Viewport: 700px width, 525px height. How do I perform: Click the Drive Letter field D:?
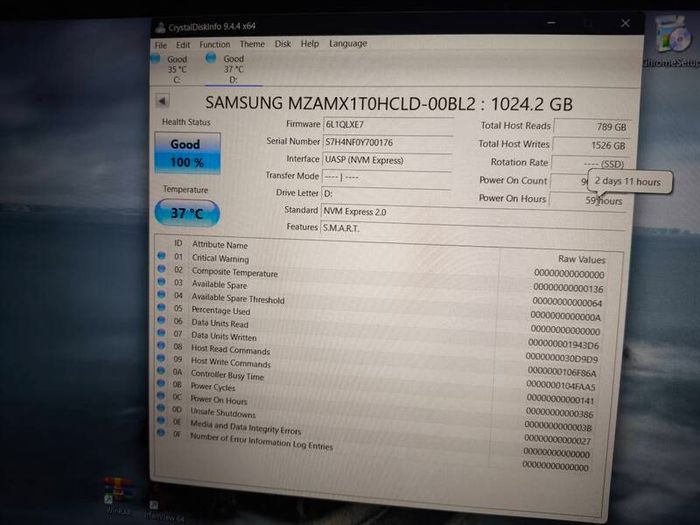point(386,194)
